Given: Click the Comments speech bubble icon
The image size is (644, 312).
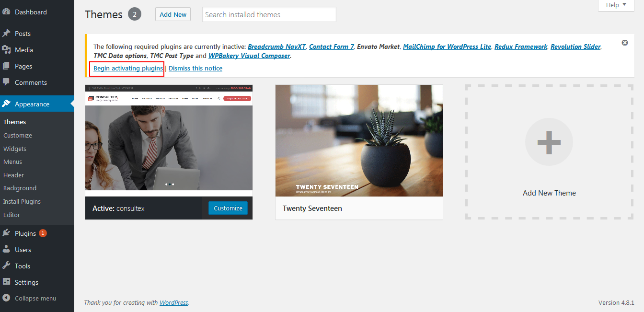Looking at the screenshot, I should 7,82.
